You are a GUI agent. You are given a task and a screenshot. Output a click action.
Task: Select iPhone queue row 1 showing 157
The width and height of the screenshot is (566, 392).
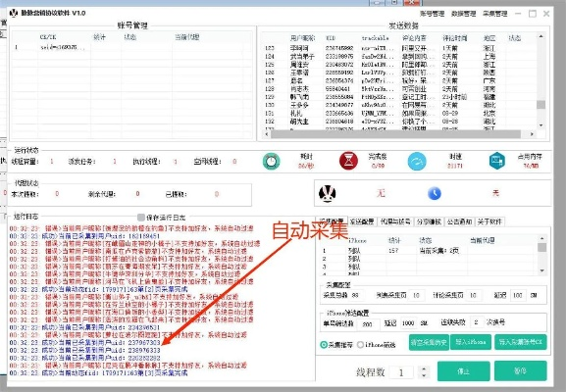[x=429, y=250]
